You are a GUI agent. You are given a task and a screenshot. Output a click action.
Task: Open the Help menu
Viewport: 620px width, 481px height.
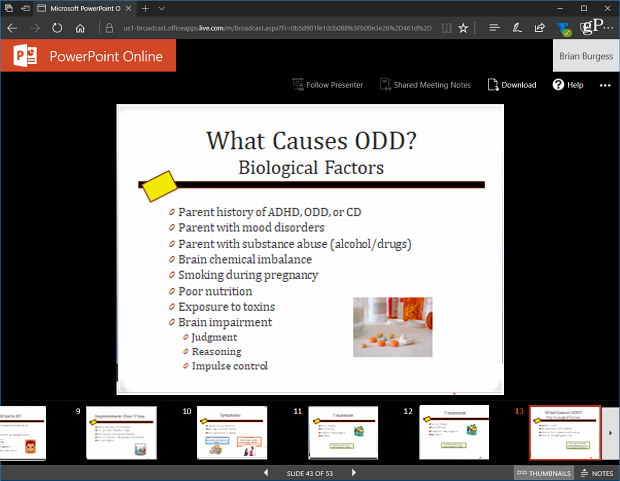pyautogui.click(x=568, y=85)
